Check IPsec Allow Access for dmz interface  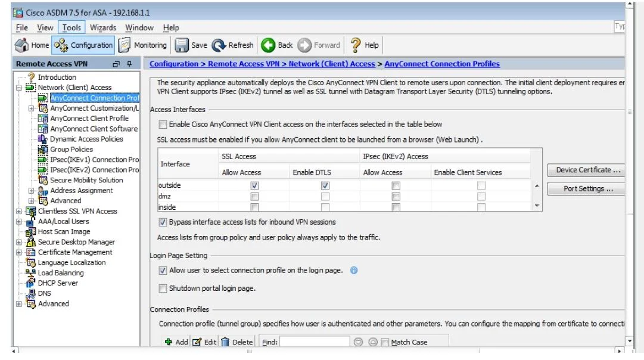click(396, 197)
